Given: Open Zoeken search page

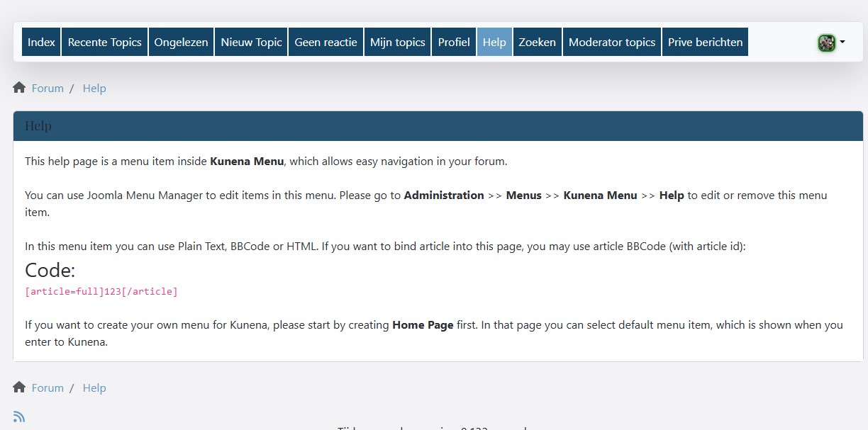Looking at the screenshot, I should 537,43.
